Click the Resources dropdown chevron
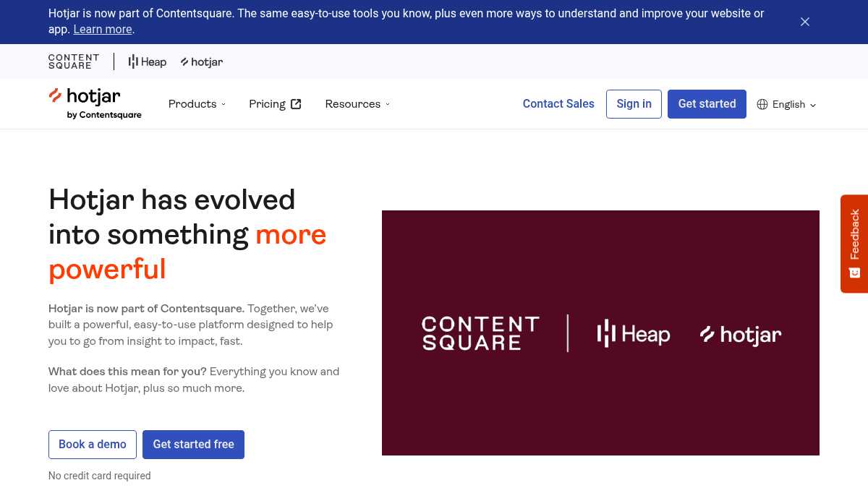The height and width of the screenshot is (488, 868). click(388, 104)
